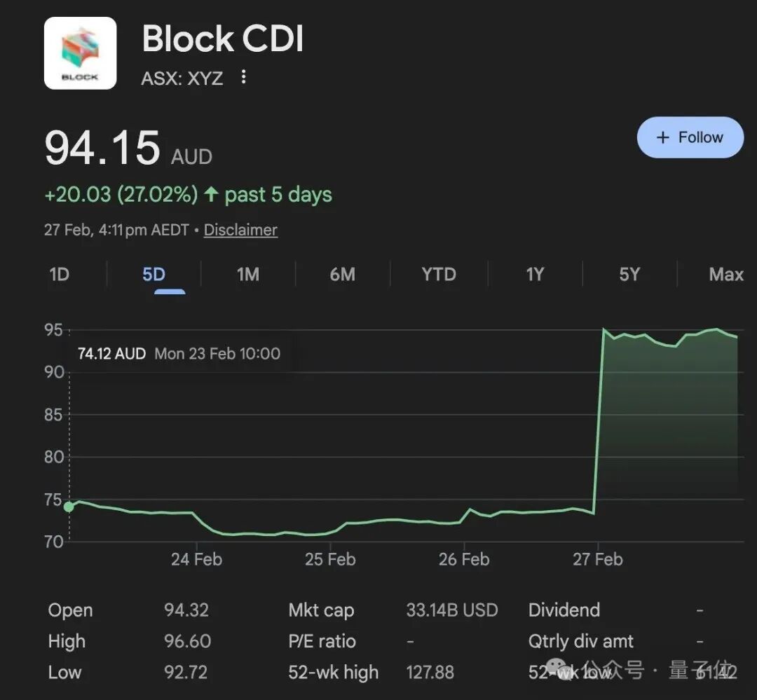Open the three-dot menu beside ASX: XYZ
Image resolution: width=757 pixels, height=700 pixels.
pos(243,78)
